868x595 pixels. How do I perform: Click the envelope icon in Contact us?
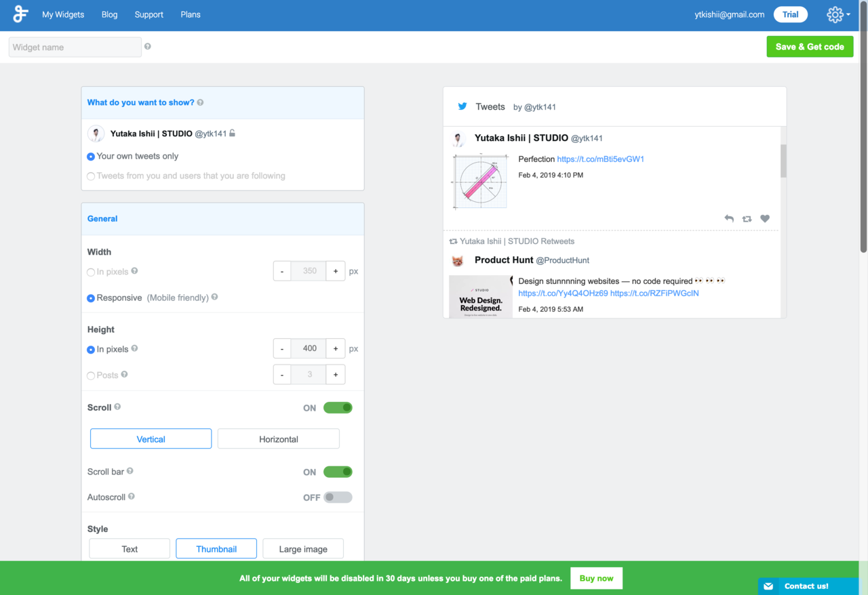pyautogui.click(x=768, y=586)
